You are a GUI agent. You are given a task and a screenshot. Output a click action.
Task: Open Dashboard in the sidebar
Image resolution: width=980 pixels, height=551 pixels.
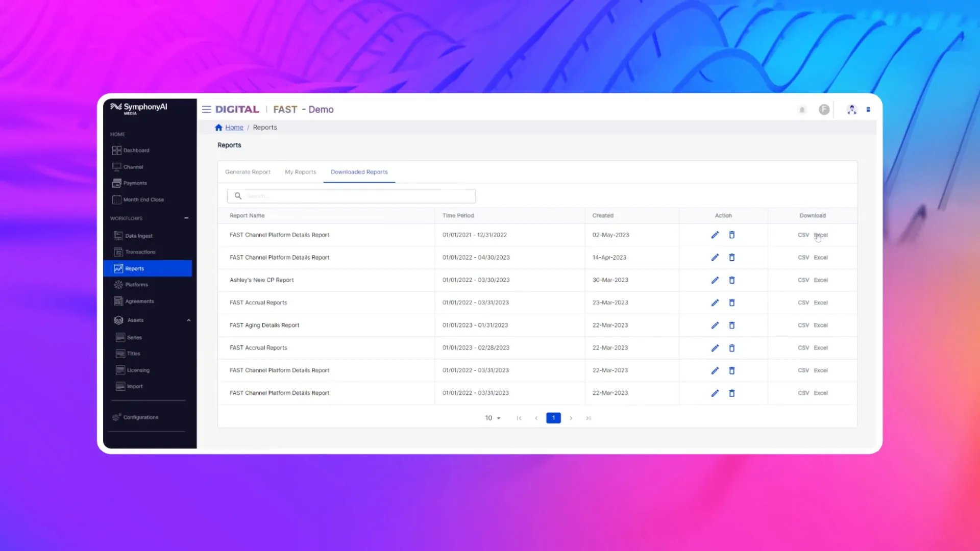click(x=131, y=151)
